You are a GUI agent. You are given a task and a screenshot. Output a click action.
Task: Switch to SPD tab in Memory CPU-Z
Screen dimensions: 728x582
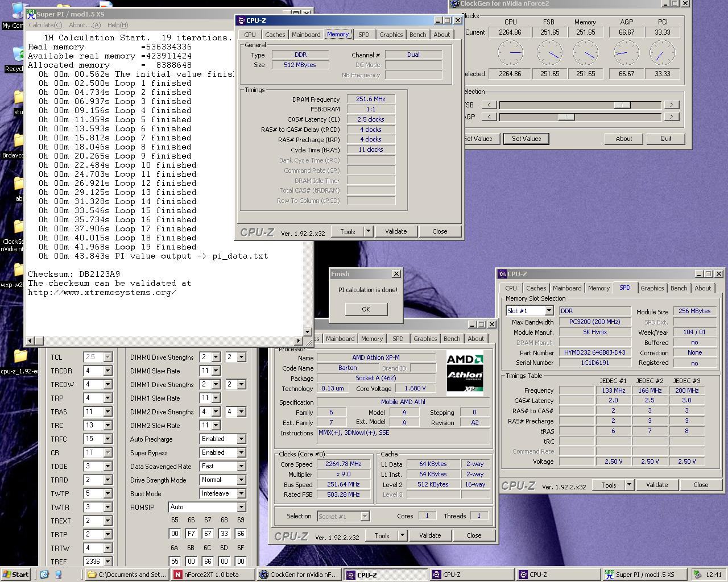363,35
